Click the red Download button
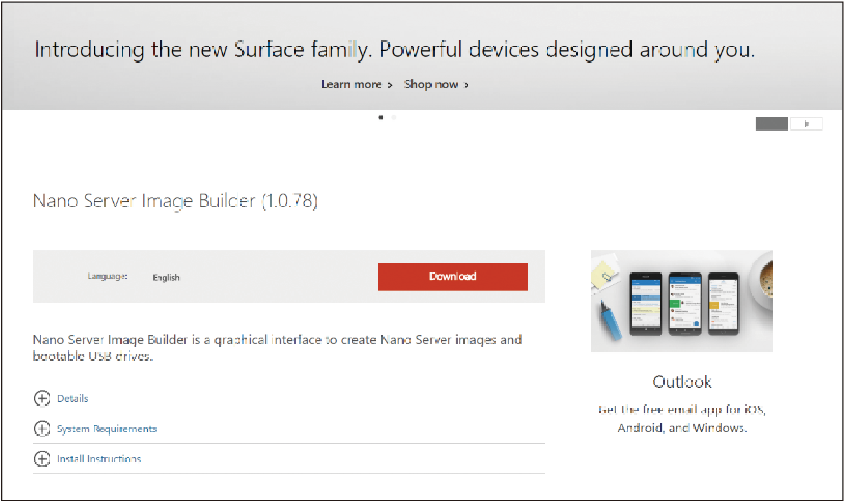 click(x=452, y=277)
